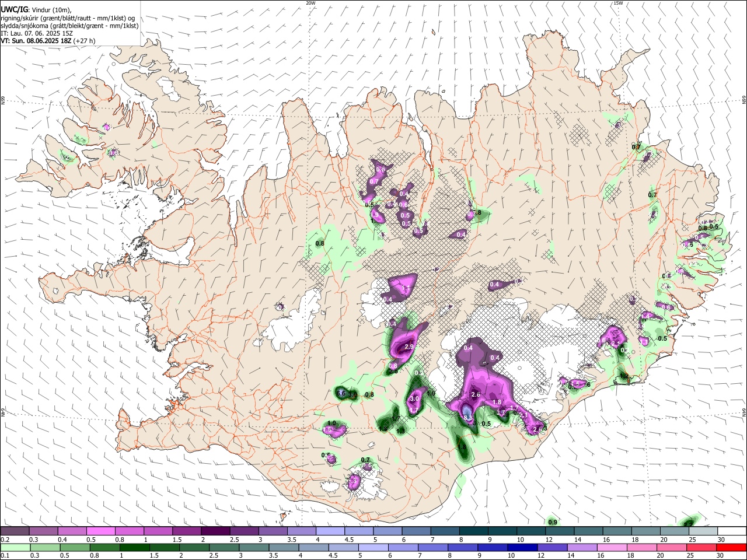Click the 2.9 precipitation value on map

[x=409, y=347]
